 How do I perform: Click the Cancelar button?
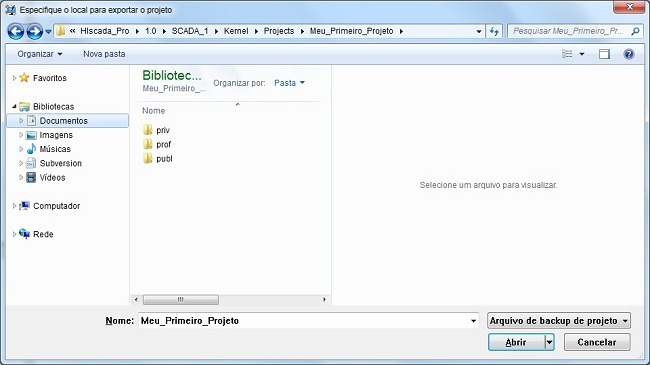click(597, 342)
